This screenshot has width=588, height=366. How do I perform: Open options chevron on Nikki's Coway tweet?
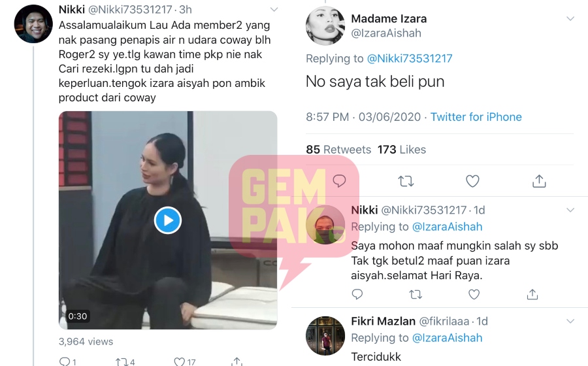[x=274, y=9]
